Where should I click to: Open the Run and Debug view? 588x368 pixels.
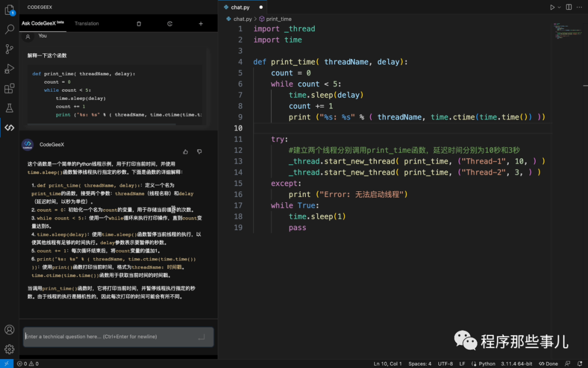point(9,68)
